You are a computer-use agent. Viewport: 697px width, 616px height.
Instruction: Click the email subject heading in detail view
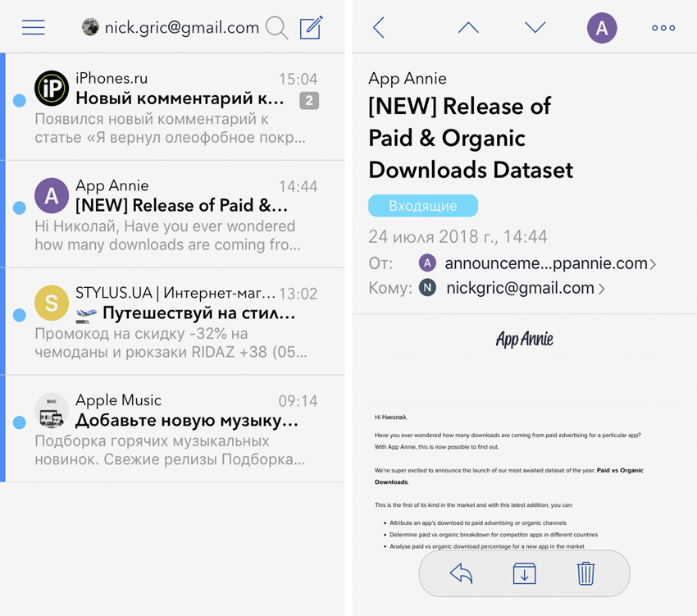471,138
